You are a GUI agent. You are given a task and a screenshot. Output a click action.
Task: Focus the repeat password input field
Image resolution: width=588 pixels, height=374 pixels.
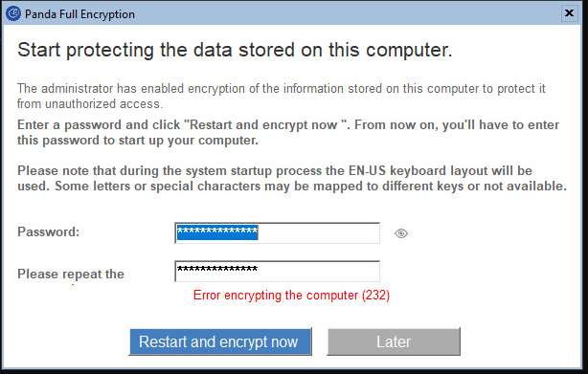pyautogui.click(x=277, y=271)
